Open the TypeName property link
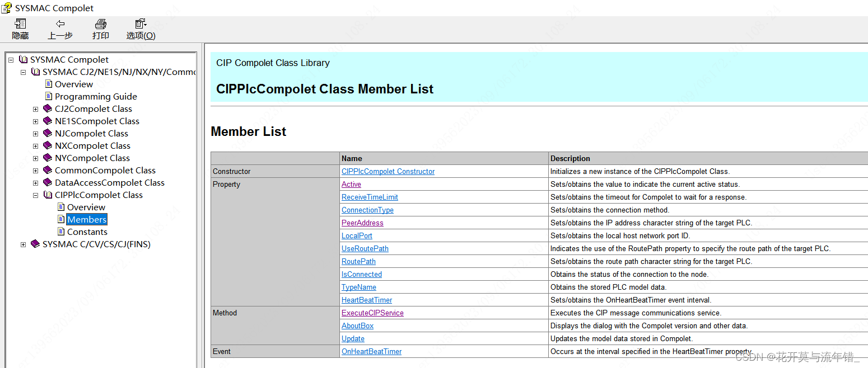868x368 pixels. point(359,287)
